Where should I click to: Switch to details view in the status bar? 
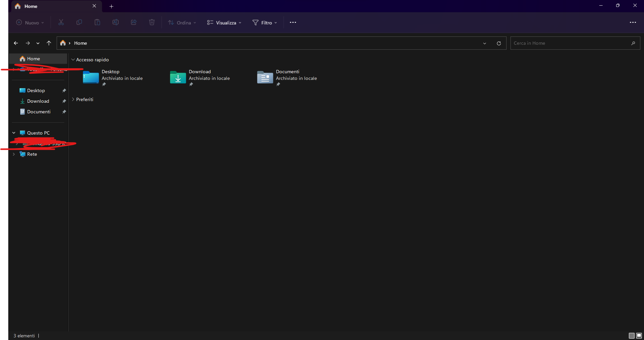pos(632,336)
